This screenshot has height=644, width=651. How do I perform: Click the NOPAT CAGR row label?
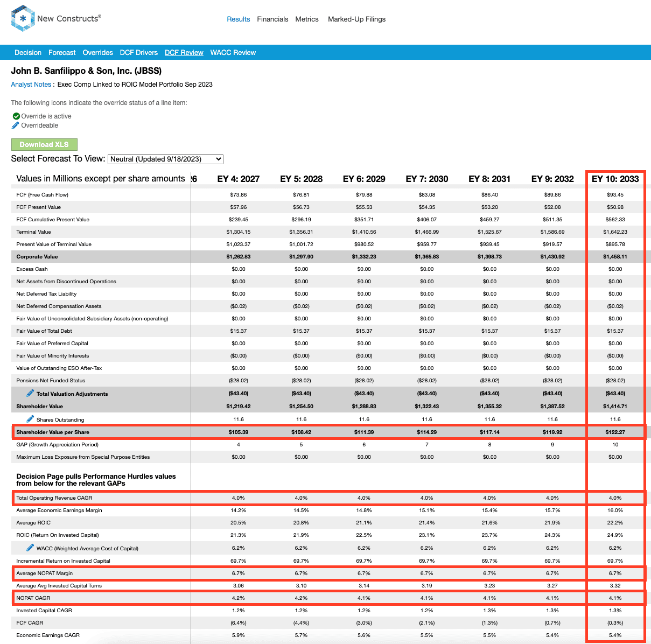pyautogui.click(x=33, y=598)
